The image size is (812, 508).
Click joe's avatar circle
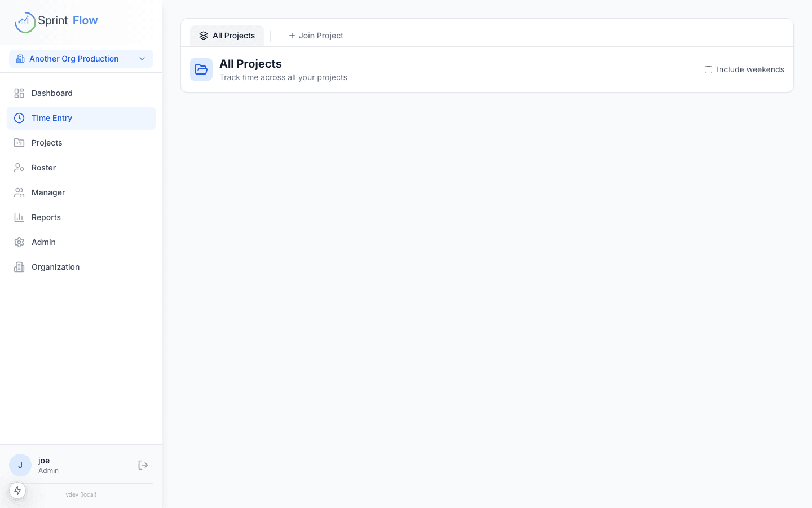point(20,465)
